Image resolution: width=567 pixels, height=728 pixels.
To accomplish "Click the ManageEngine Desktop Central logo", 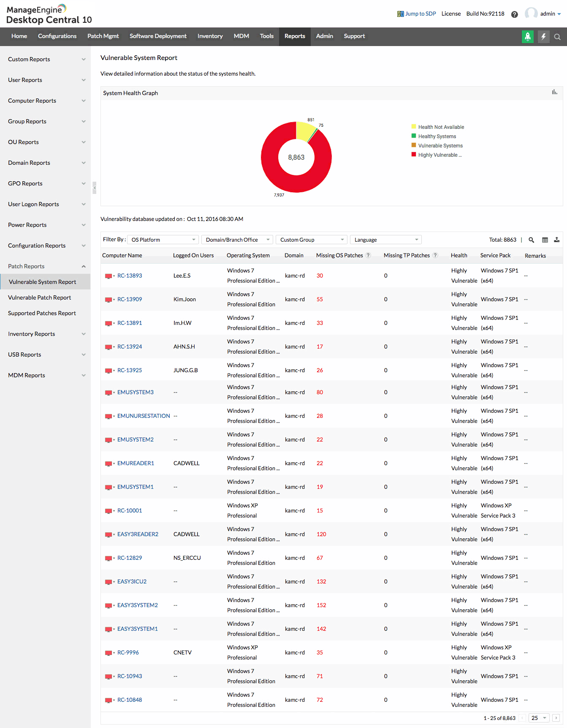I will coord(49,14).
